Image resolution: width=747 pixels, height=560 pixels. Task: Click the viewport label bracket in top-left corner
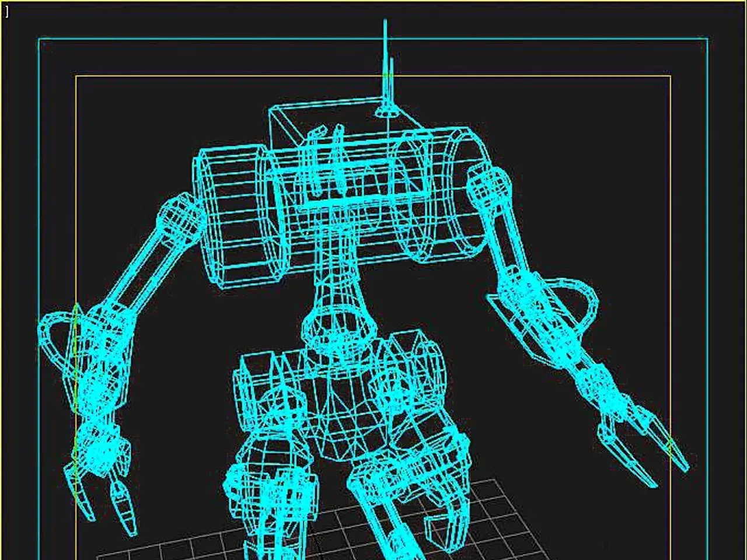pyautogui.click(x=6, y=12)
